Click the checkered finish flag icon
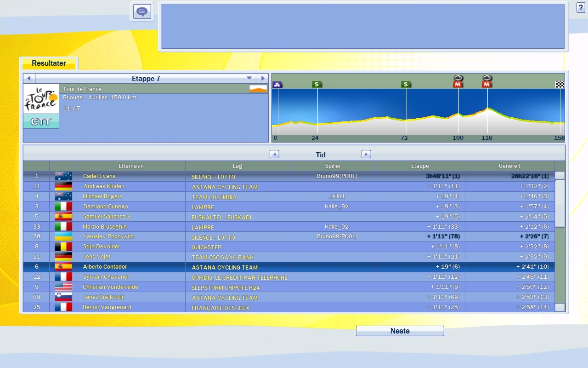Viewport: 588px width, 368px height. (560, 85)
